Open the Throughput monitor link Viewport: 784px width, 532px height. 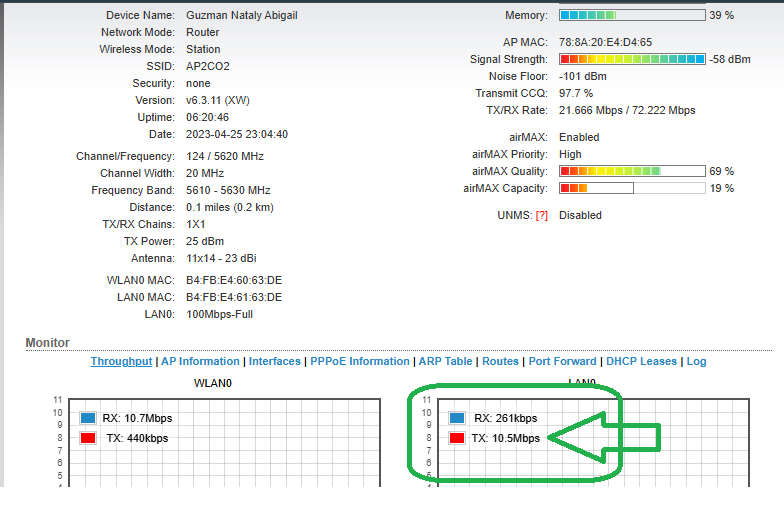click(x=121, y=361)
